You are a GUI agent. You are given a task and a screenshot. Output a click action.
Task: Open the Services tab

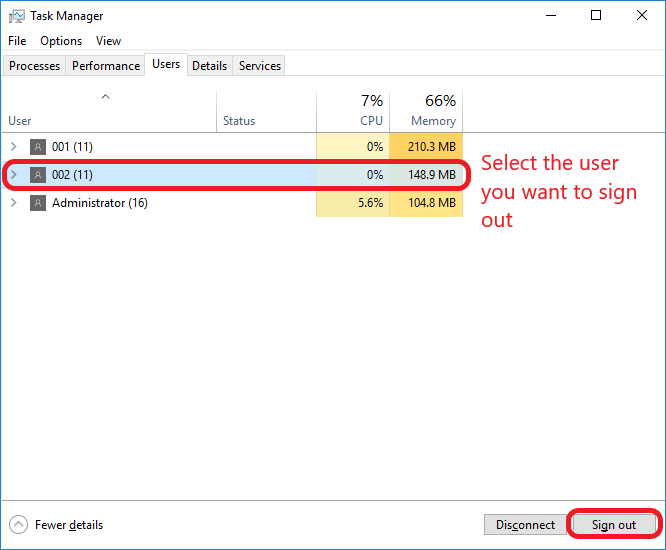tap(260, 66)
